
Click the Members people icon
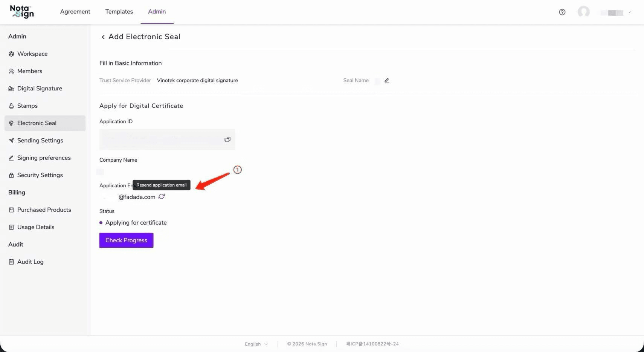pyautogui.click(x=11, y=71)
